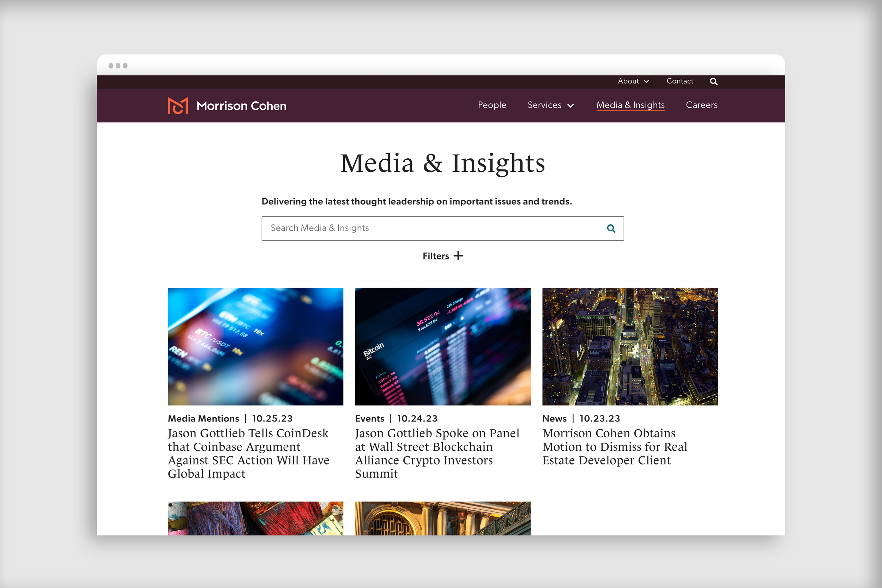
Task: Submit search with teal magnifier icon
Action: coord(611,228)
